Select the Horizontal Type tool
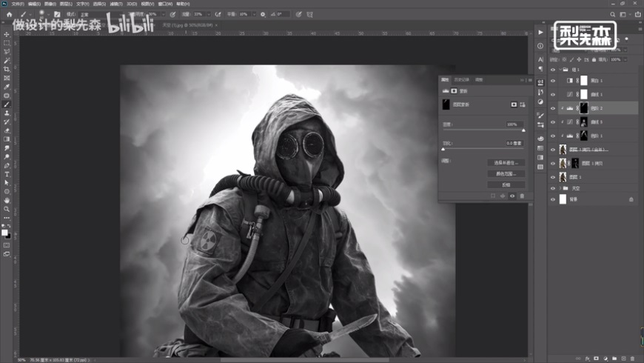 pyautogui.click(x=7, y=174)
